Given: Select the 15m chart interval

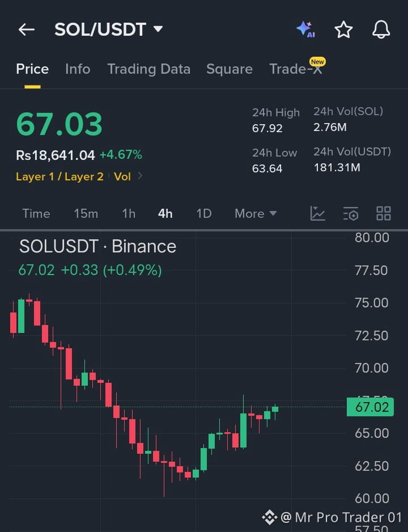Looking at the screenshot, I should pyautogui.click(x=86, y=214).
